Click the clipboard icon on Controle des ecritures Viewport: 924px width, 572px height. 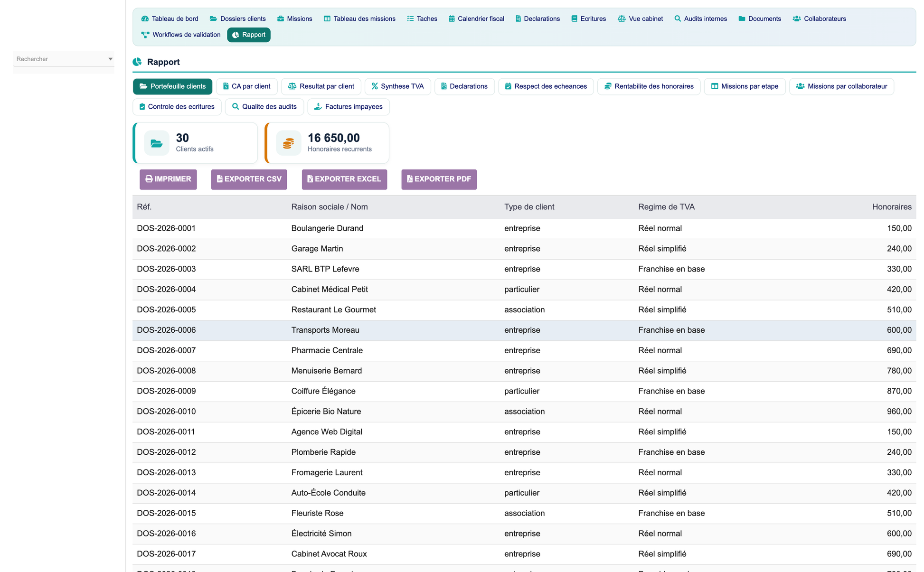click(142, 107)
